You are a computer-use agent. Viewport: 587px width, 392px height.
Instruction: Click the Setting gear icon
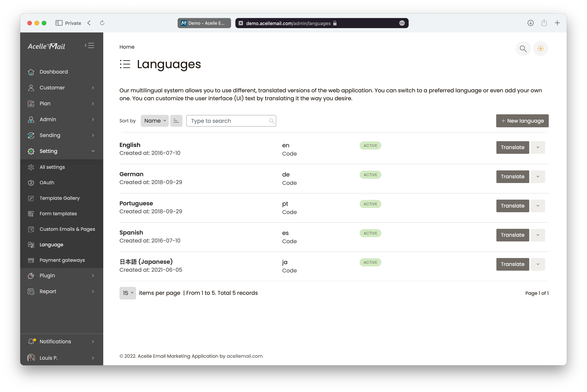(x=31, y=151)
